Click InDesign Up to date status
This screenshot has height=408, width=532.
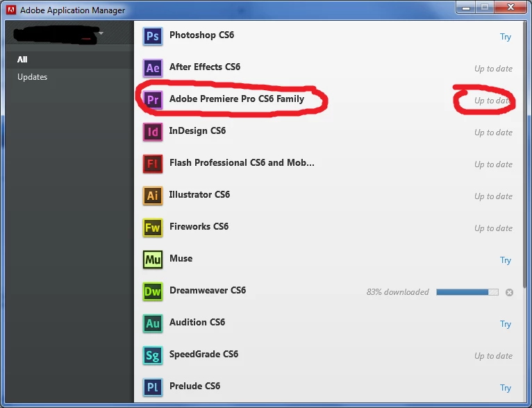[493, 133]
